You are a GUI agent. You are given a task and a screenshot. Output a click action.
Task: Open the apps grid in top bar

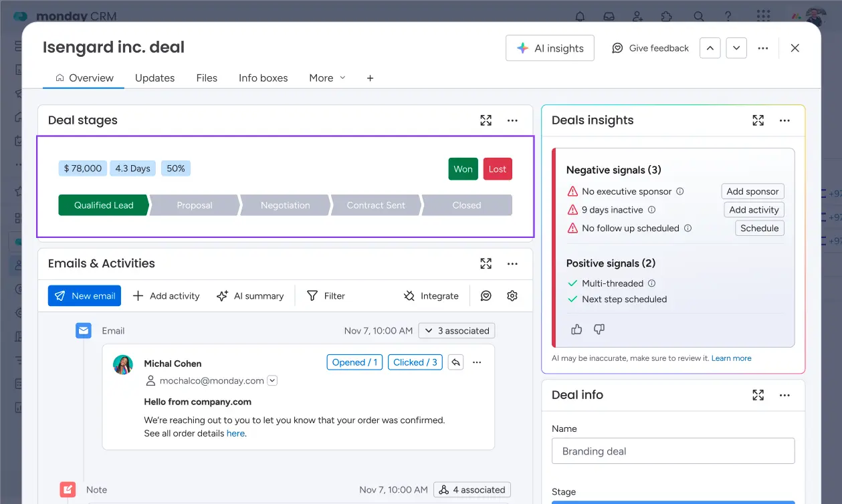click(x=762, y=16)
